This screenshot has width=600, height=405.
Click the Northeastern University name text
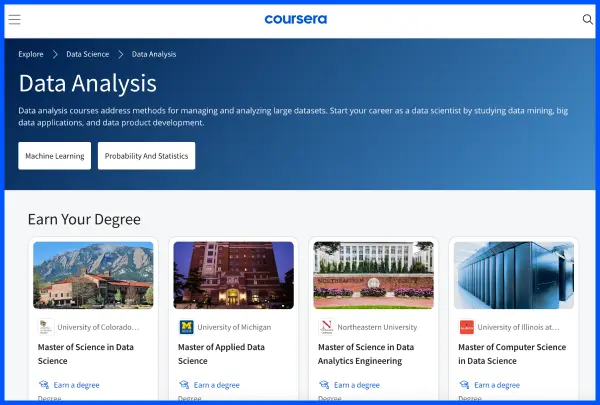tap(377, 327)
